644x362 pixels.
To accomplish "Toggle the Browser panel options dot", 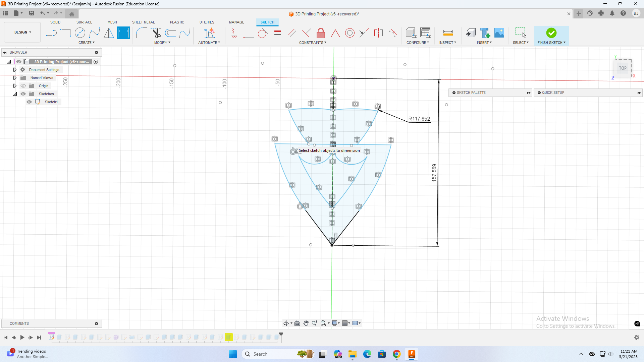I will [96, 52].
